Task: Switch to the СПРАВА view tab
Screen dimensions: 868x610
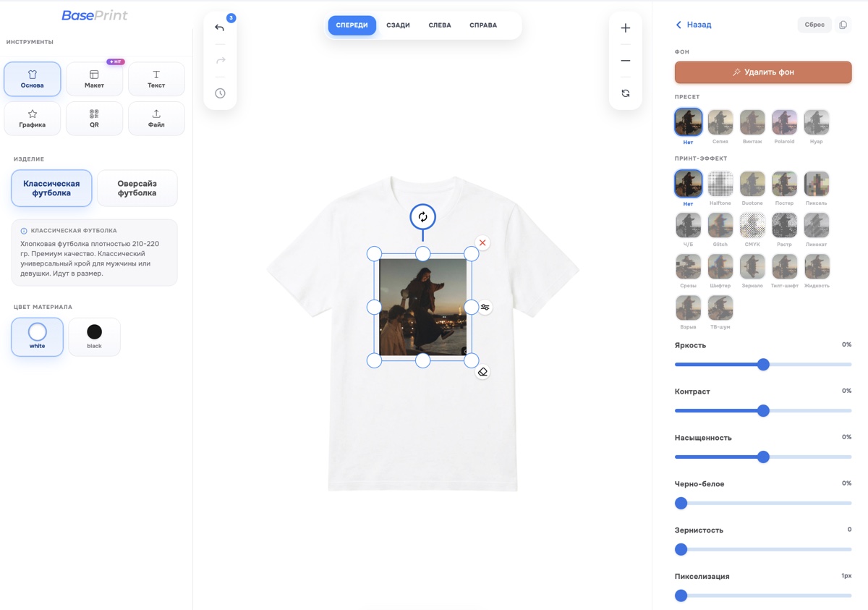Action: tap(483, 25)
